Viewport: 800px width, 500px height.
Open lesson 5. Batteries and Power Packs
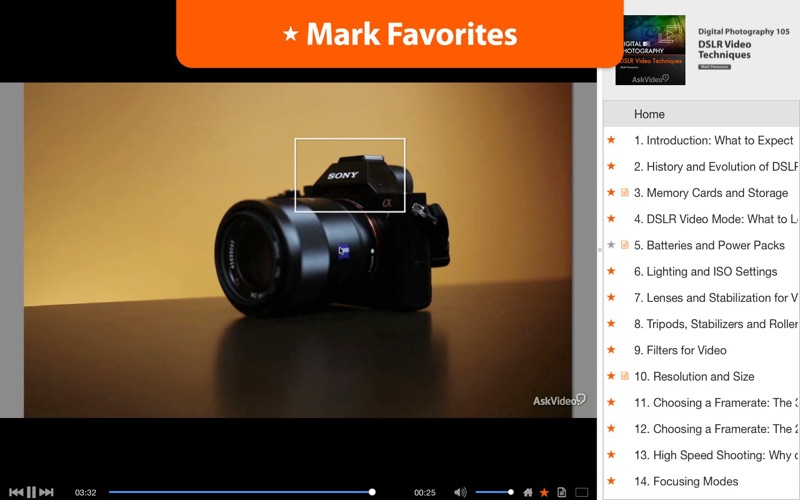pyautogui.click(x=709, y=245)
